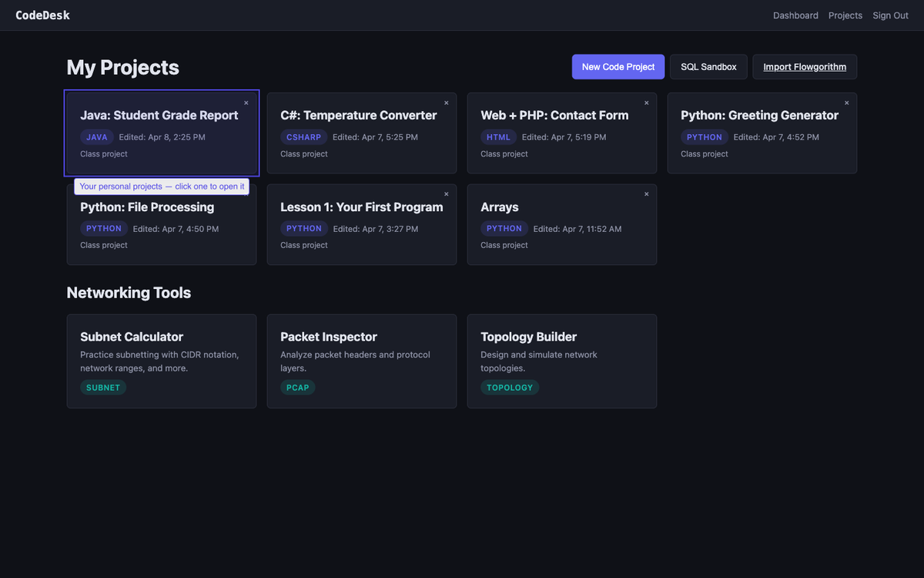Select the SUBNET tag on Subnet Calculator
The width and height of the screenshot is (924, 578).
[x=102, y=387]
